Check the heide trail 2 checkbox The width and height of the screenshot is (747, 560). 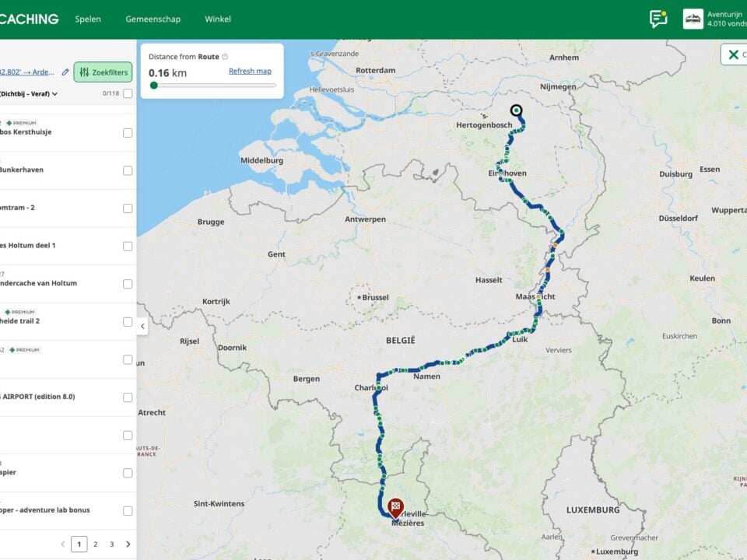(x=128, y=322)
